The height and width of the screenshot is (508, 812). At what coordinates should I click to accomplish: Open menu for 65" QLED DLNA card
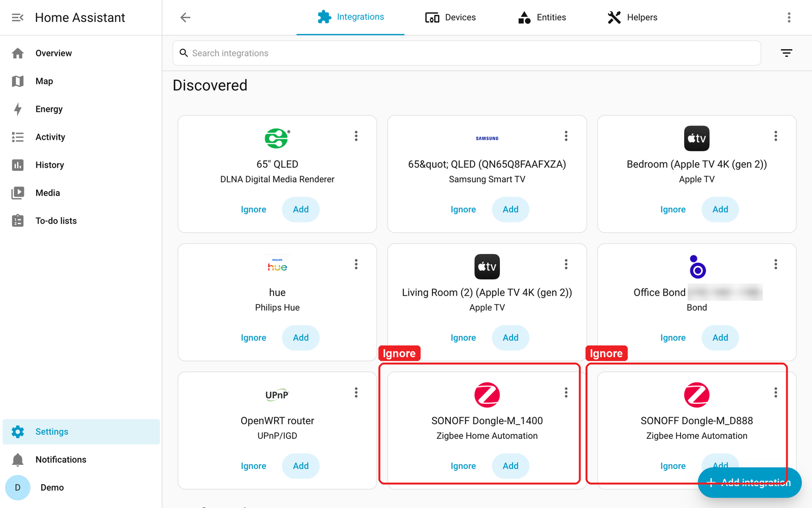[356, 136]
